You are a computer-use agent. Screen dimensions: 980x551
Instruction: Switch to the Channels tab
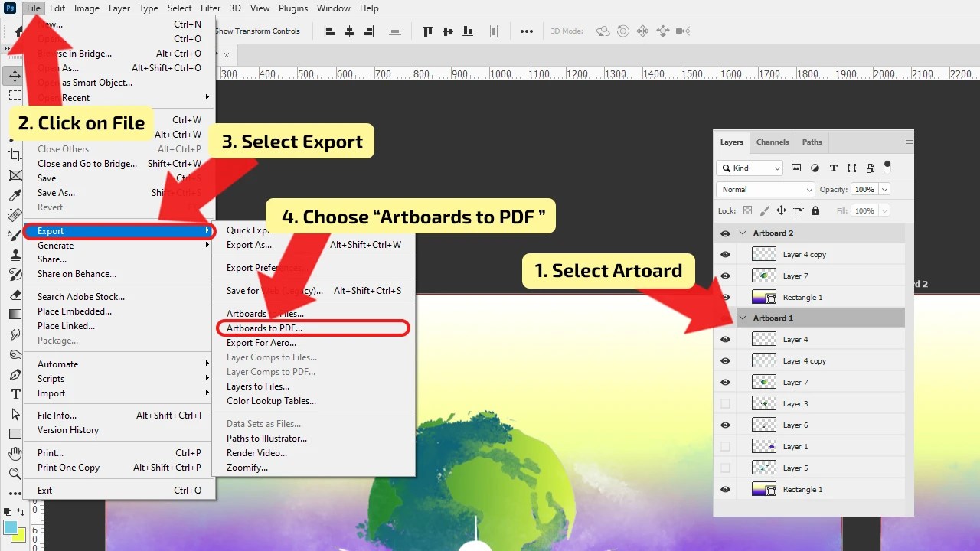[773, 142]
